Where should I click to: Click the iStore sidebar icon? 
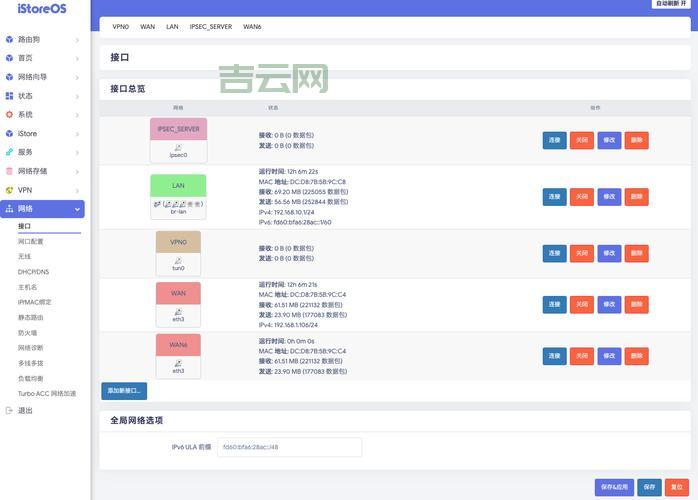click(9, 134)
